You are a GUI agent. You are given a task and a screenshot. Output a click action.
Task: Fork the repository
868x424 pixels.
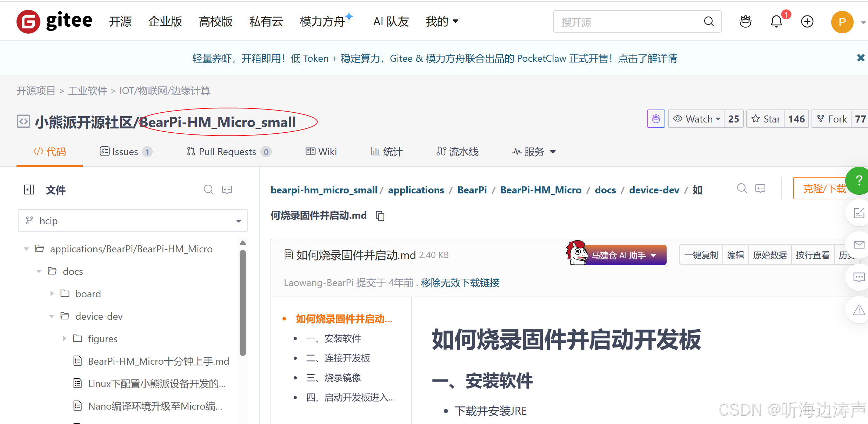pos(832,119)
